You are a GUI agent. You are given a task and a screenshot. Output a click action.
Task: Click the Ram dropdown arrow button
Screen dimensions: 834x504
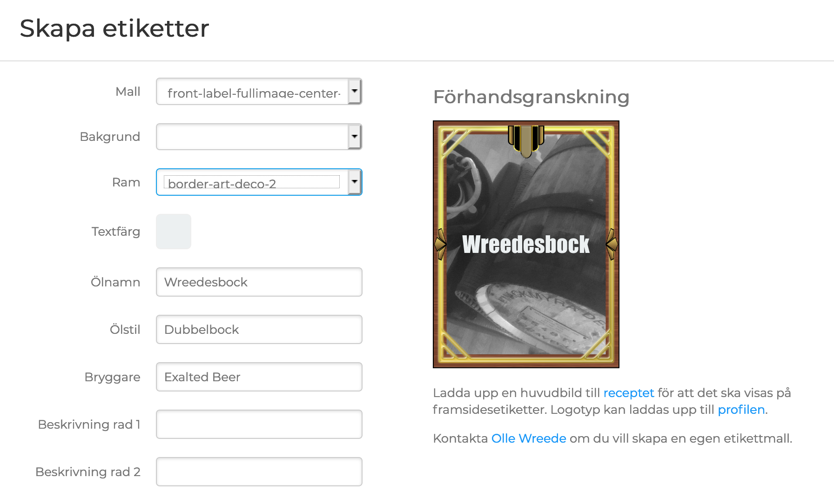click(355, 182)
